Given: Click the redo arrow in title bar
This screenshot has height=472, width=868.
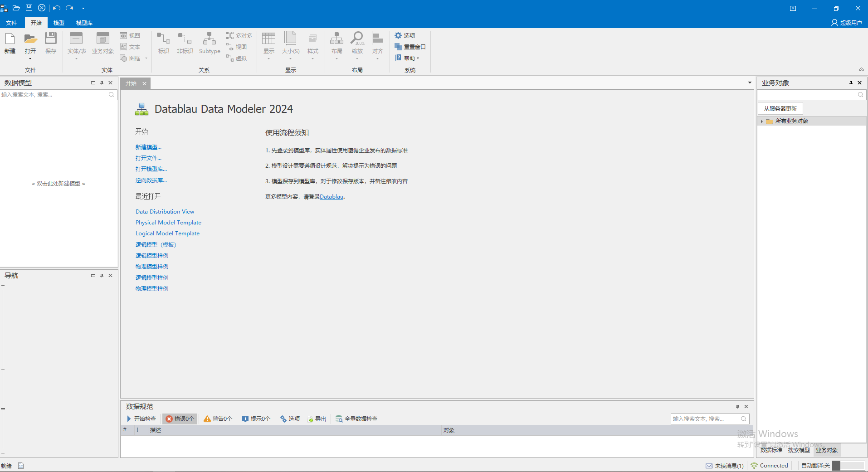Looking at the screenshot, I should pos(69,8).
